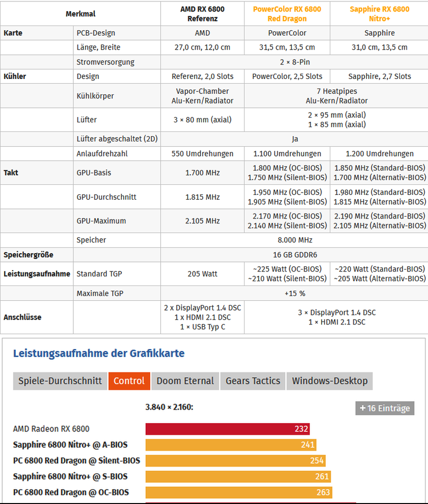Click the +15 % value

tap(295, 294)
